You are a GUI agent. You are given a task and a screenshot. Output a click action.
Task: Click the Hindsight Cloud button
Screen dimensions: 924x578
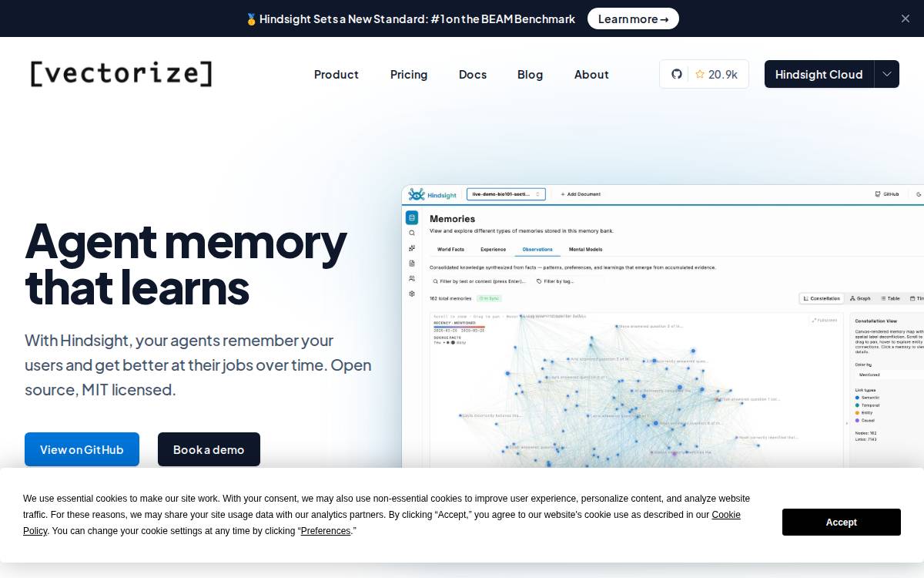819,74
